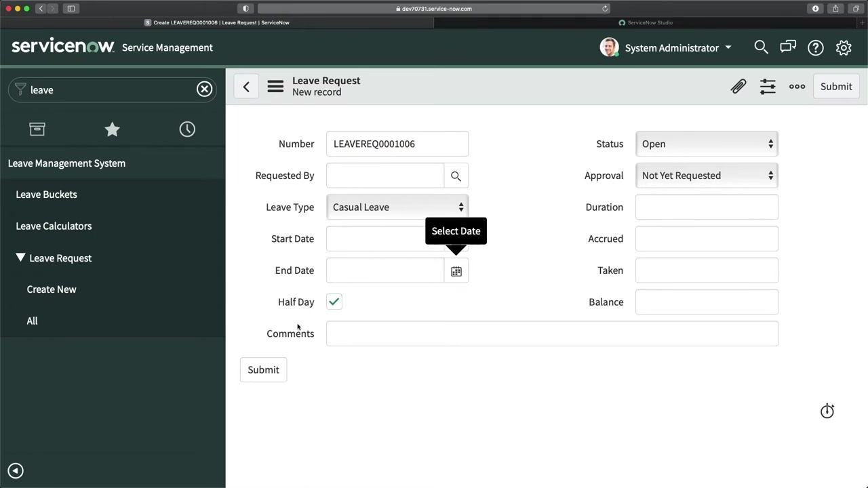Click Safari downloads icon
This screenshot has height=488, width=868.
[816, 9]
